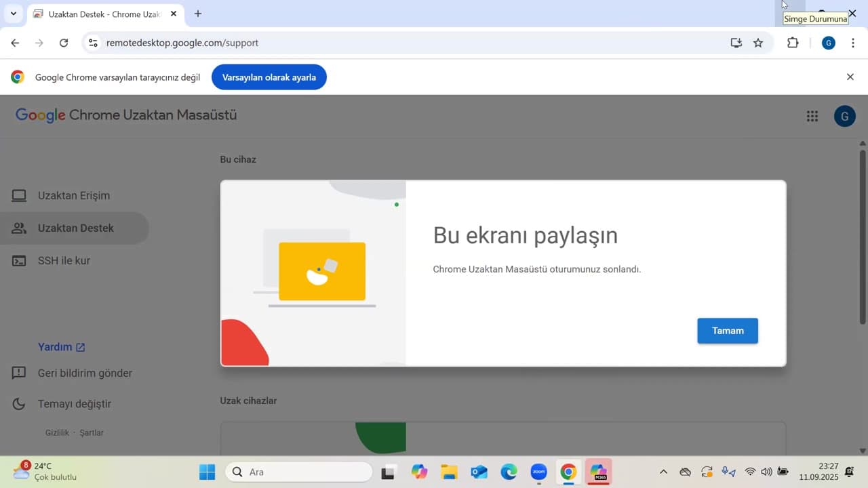
Task: Close the Chrome window
Action: pyautogui.click(x=852, y=14)
